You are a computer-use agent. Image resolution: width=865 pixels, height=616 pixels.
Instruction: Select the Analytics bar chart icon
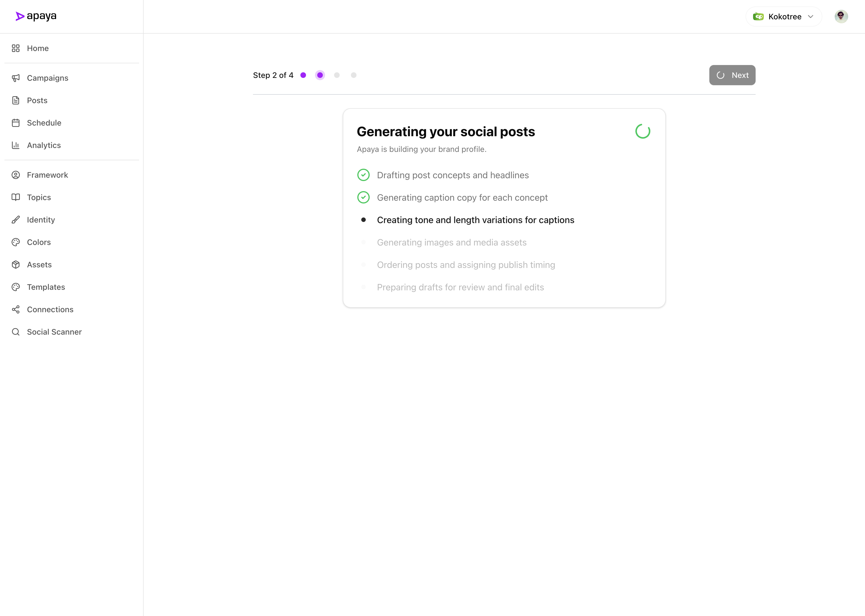15,145
